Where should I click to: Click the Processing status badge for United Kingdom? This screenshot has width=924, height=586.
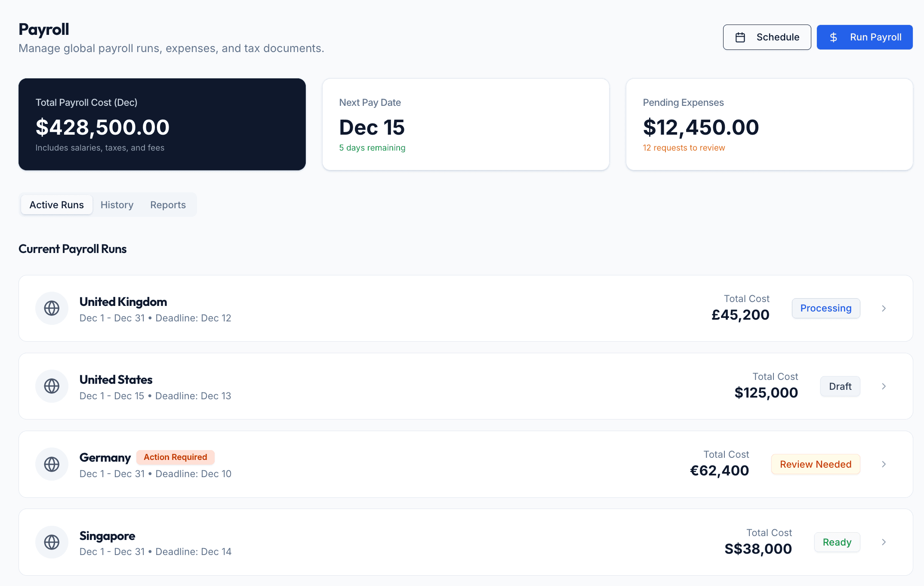825,308
